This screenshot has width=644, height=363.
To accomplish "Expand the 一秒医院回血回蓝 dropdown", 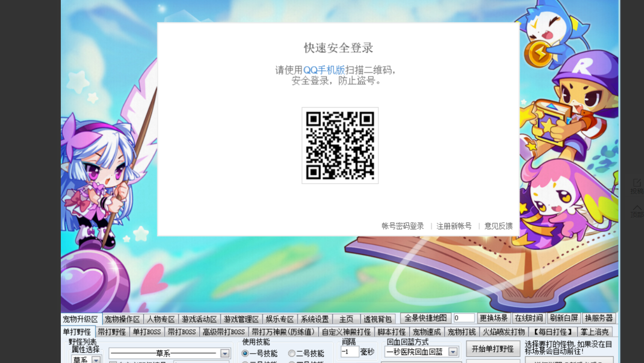I will point(453,352).
